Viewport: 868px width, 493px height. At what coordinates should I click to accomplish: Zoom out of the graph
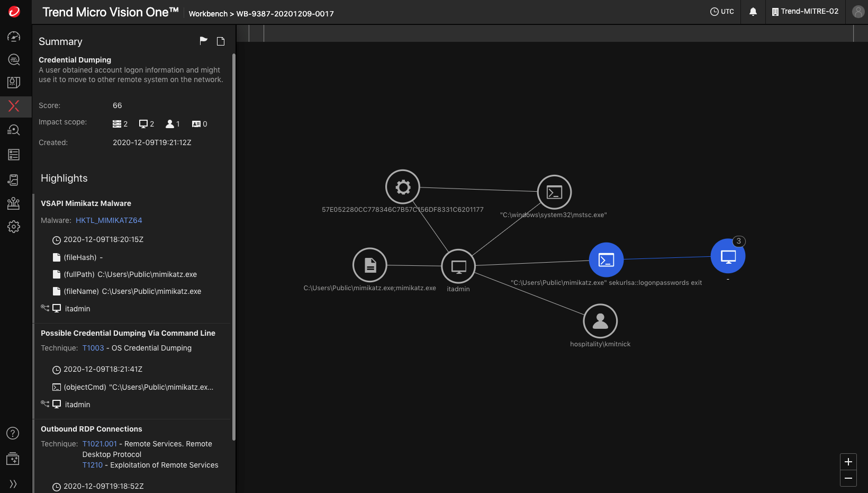(848, 478)
